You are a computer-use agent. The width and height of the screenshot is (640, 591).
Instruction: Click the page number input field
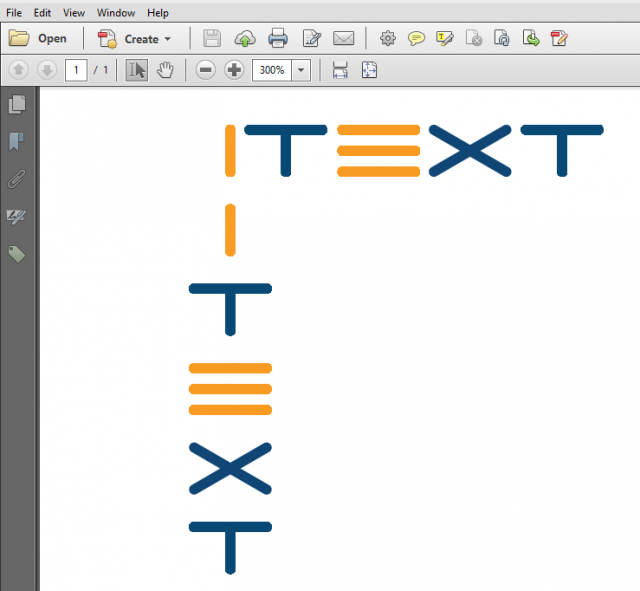[76, 70]
